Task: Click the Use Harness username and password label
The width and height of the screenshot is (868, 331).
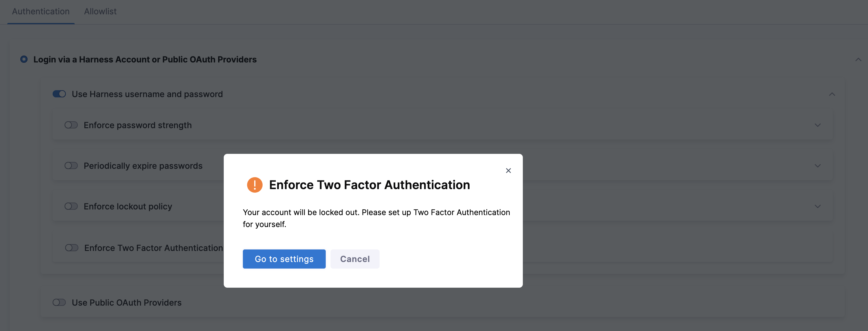Action: point(147,94)
